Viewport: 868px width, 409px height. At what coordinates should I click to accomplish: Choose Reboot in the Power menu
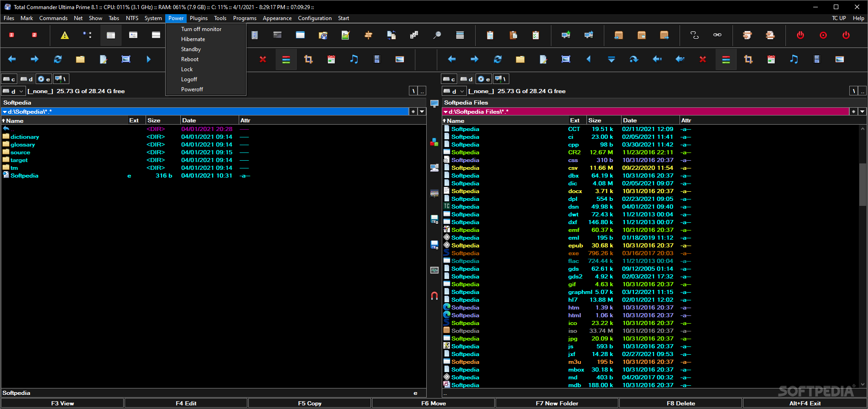click(x=190, y=59)
